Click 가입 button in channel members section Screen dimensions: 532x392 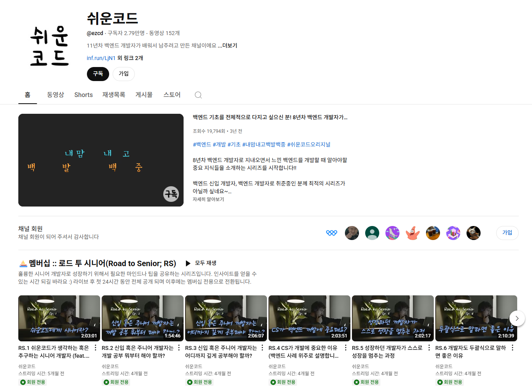[507, 233]
